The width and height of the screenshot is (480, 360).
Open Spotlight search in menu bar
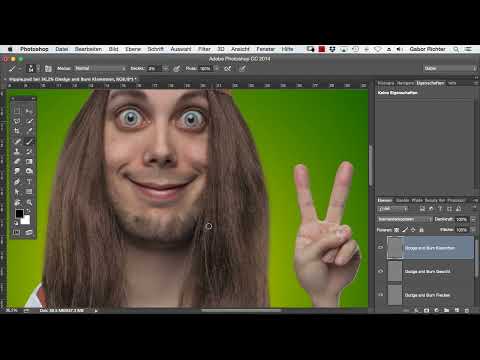456,49
